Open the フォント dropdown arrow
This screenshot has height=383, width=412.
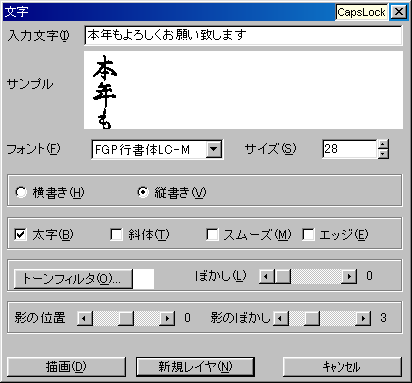[x=214, y=150]
